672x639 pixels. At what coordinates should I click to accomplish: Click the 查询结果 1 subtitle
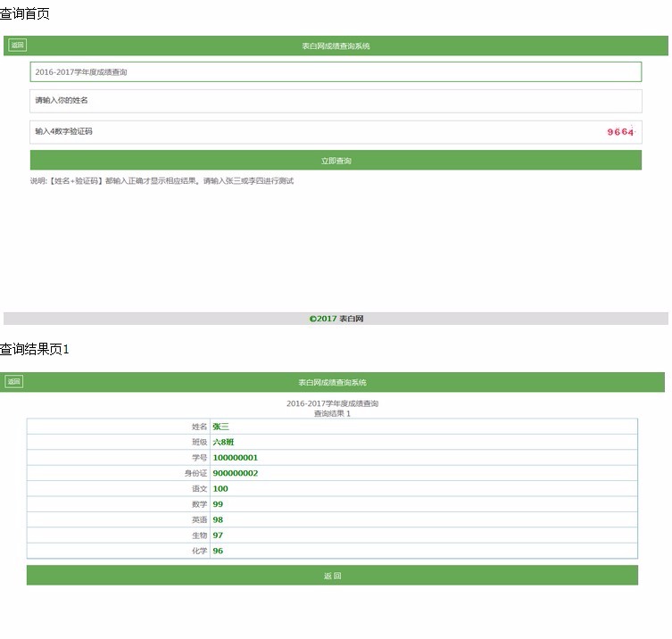[x=332, y=413]
